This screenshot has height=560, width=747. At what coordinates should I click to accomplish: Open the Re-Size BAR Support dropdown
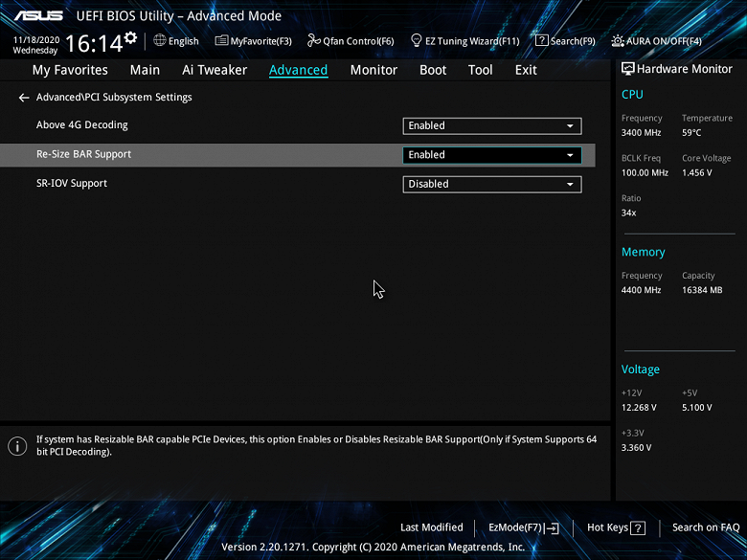point(492,155)
